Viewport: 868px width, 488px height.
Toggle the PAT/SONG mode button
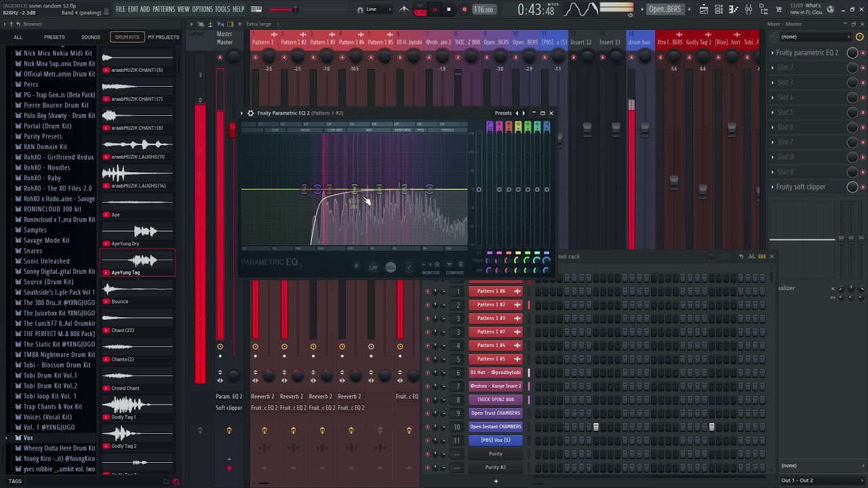pos(420,9)
